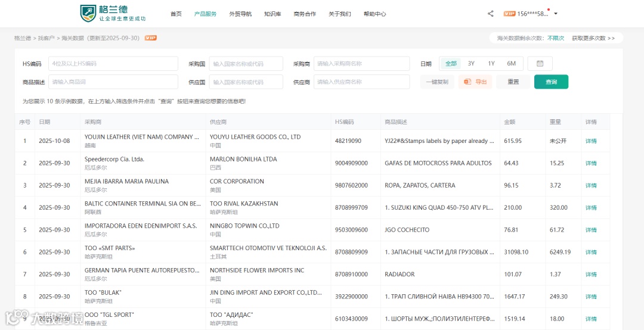Click the orange VIP tag in breadcrumb

coord(151,38)
